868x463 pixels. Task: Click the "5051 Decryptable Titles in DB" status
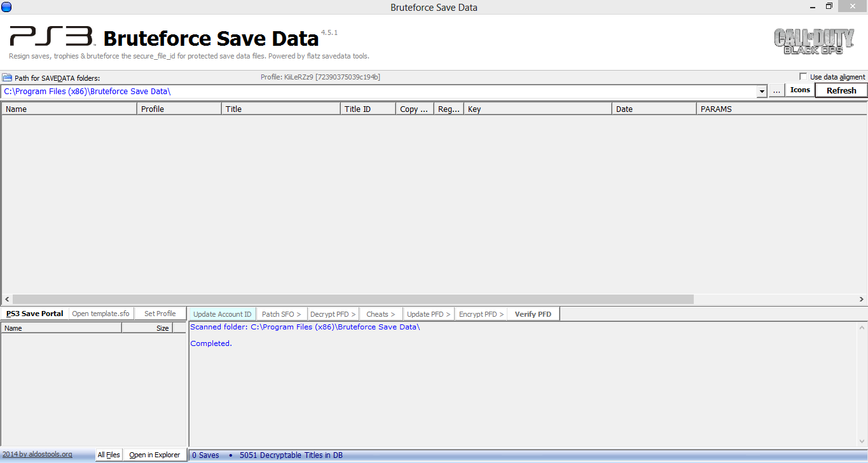[291, 455]
